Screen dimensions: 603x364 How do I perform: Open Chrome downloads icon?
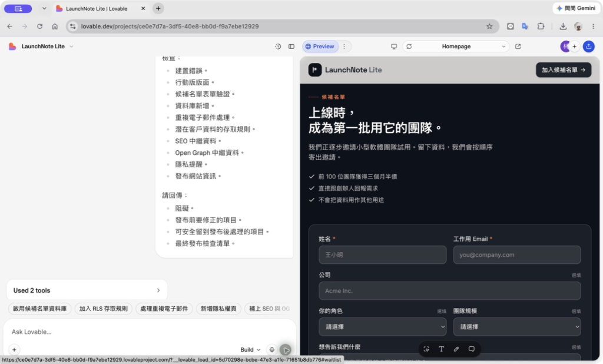(562, 26)
